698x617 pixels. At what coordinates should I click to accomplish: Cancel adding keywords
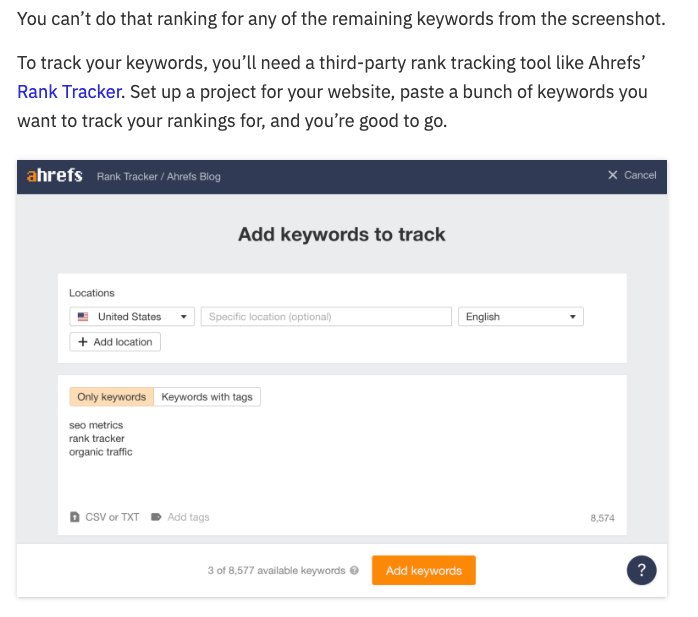click(632, 175)
